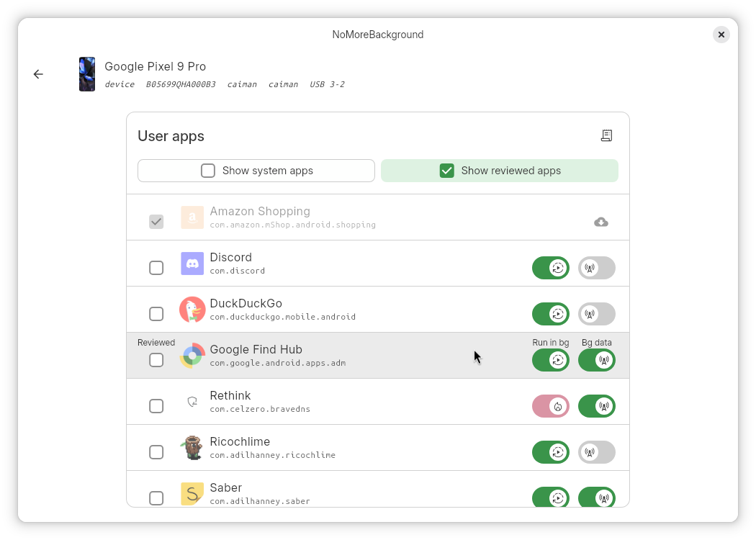Disable Saber background data

(x=597, y=497)
